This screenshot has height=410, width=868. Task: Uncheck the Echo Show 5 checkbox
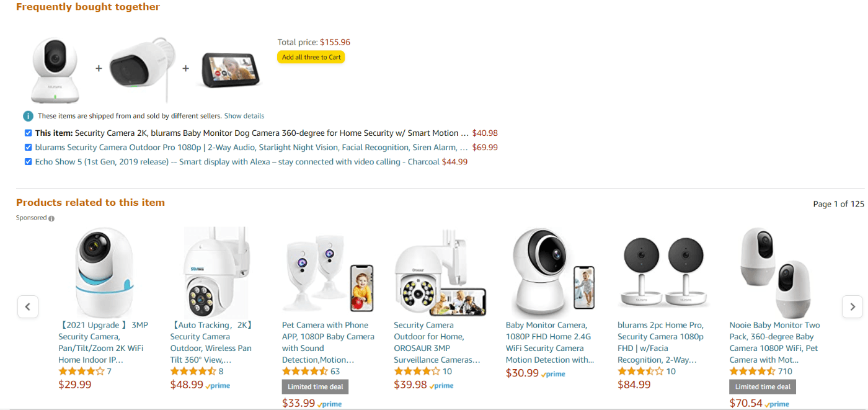[29, 162]
